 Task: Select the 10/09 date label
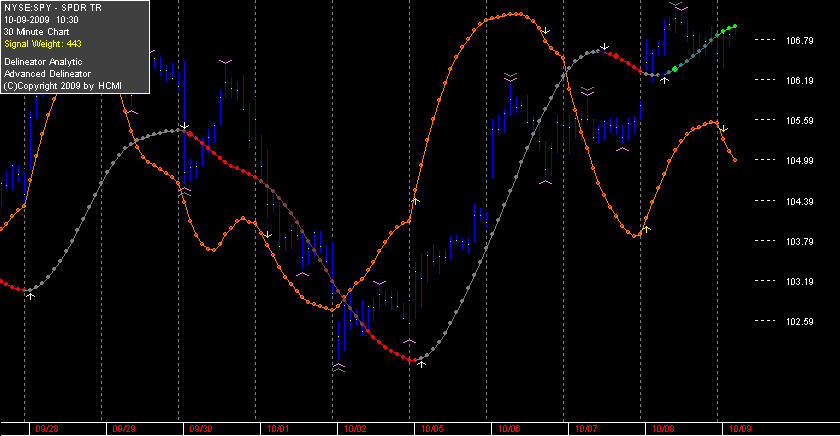(x=740, y=429)
